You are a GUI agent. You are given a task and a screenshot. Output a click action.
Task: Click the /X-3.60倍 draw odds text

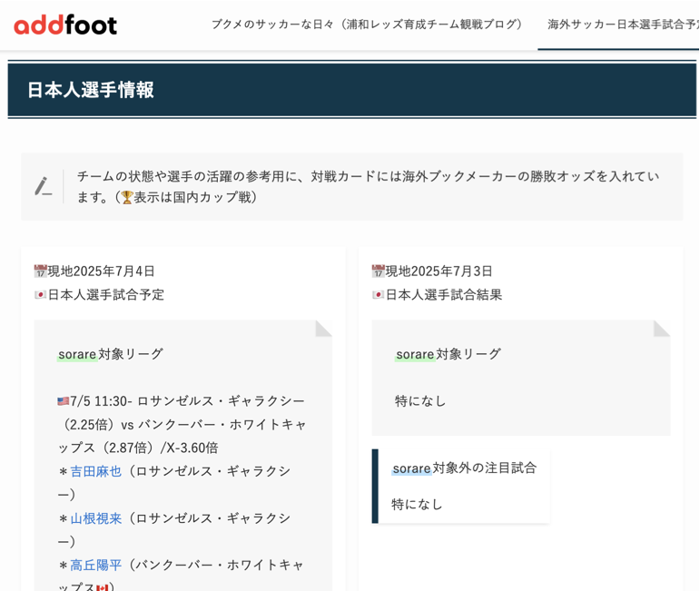point(189,448)
